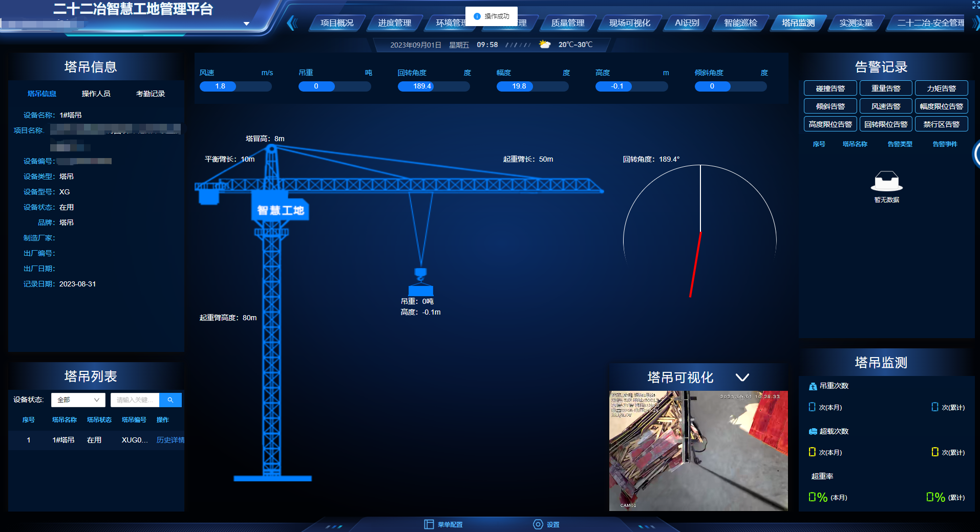Switch to the 操作人员 tab

[x=96, y=94]
